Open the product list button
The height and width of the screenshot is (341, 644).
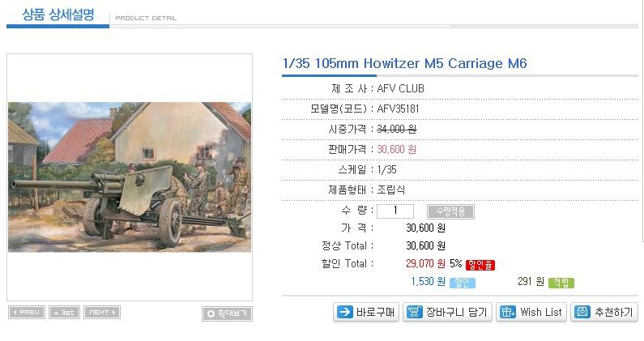tap(65, 312)
